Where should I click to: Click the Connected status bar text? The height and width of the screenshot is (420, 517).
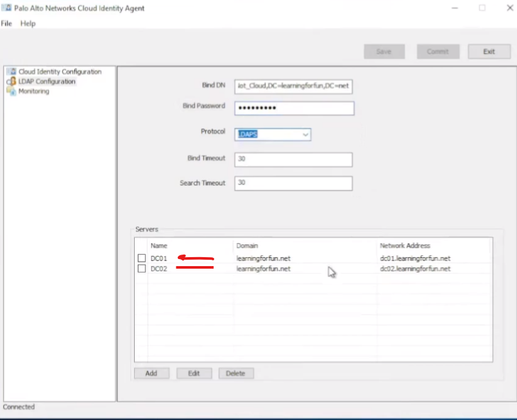click(x=19, y=407)
